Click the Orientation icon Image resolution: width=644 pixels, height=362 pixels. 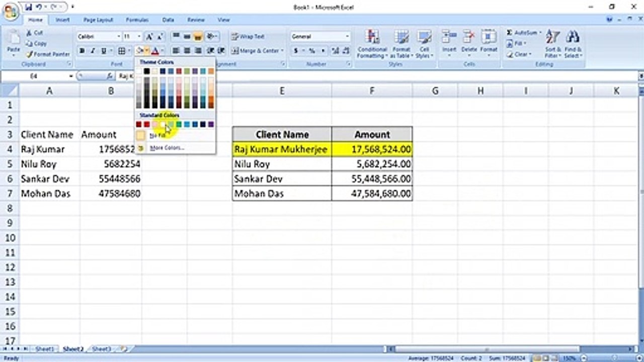point(211,37)
